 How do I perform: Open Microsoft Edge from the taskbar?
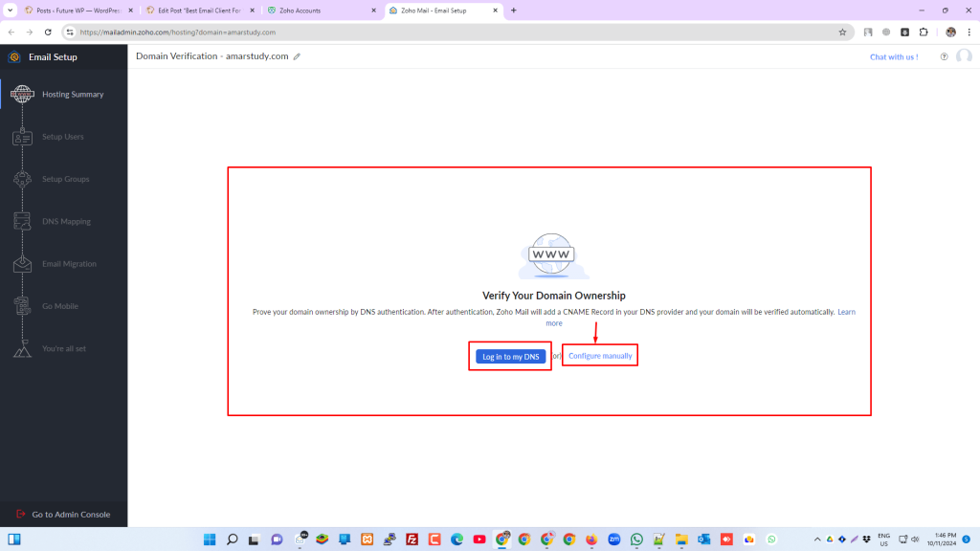pos(457,540)
